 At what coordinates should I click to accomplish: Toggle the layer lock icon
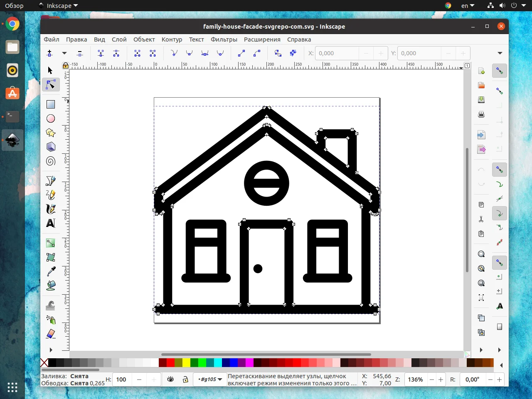[185, 379]
